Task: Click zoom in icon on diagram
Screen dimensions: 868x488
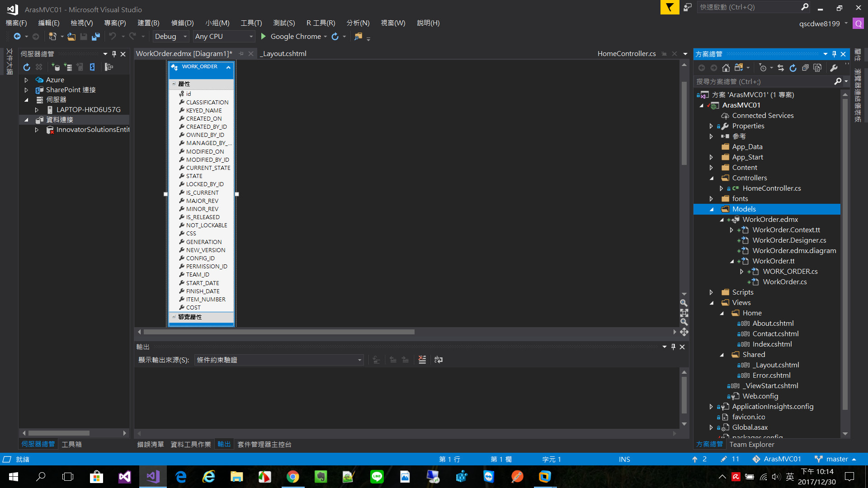Action: coord(684,303)
